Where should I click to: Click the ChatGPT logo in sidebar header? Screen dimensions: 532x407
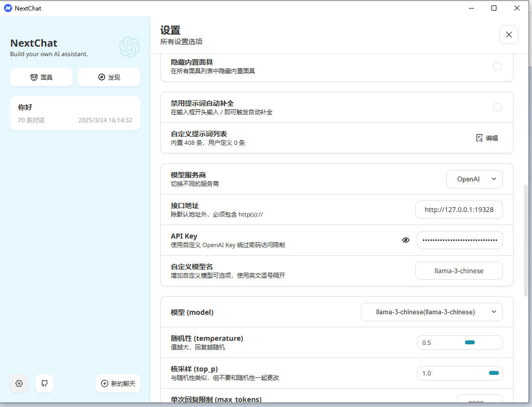click(x=129, y=47)
